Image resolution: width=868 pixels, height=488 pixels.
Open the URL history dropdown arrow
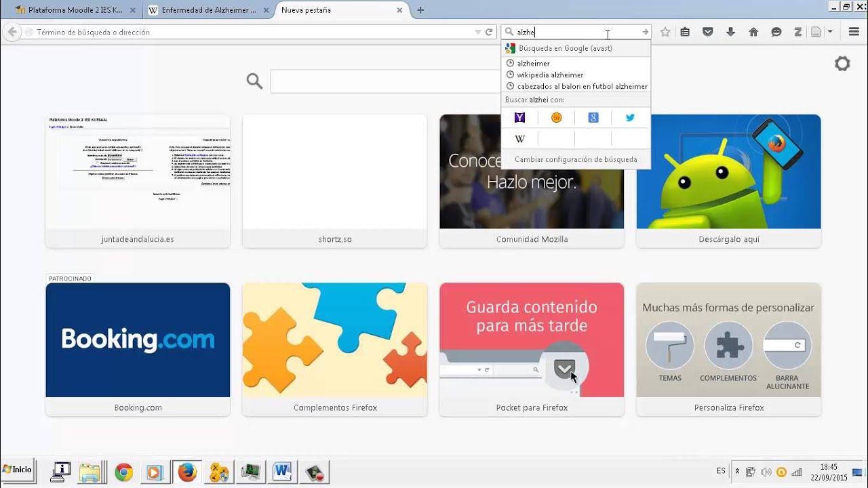(x=477, y=32)
